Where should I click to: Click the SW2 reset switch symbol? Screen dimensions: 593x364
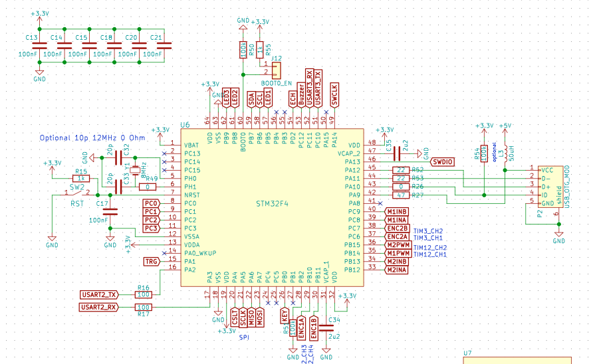click(76, 193)
